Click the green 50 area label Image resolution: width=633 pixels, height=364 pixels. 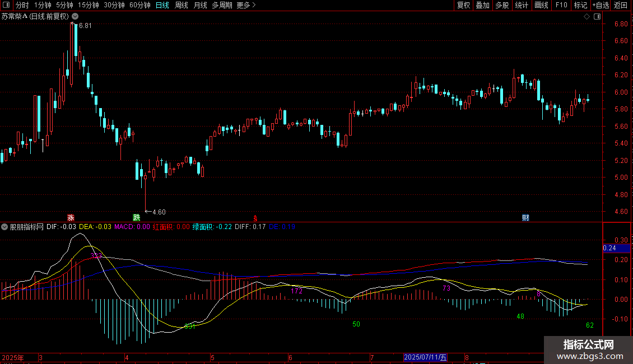tap(356, 324)
